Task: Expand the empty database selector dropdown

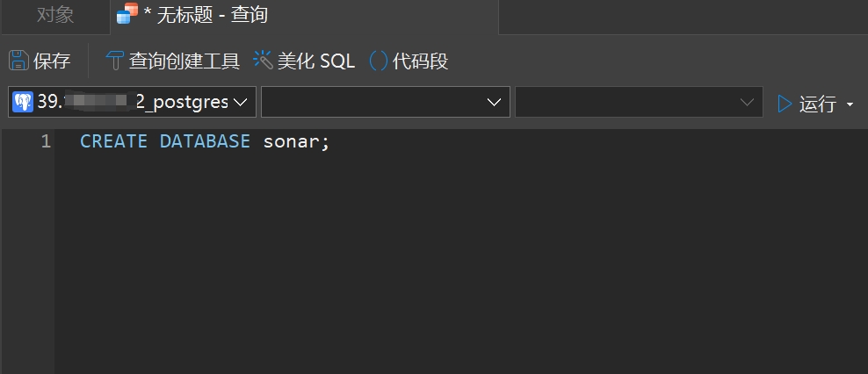Action: [386, 102]
